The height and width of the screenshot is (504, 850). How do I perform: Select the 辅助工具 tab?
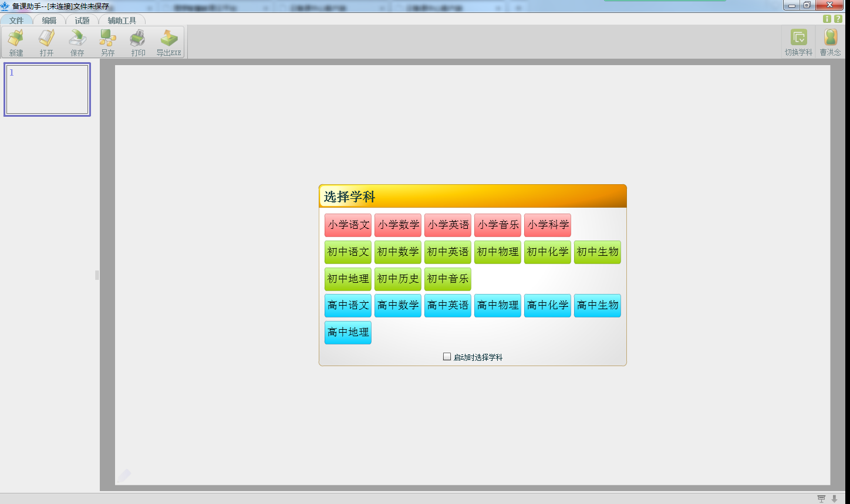pos(122,21)
